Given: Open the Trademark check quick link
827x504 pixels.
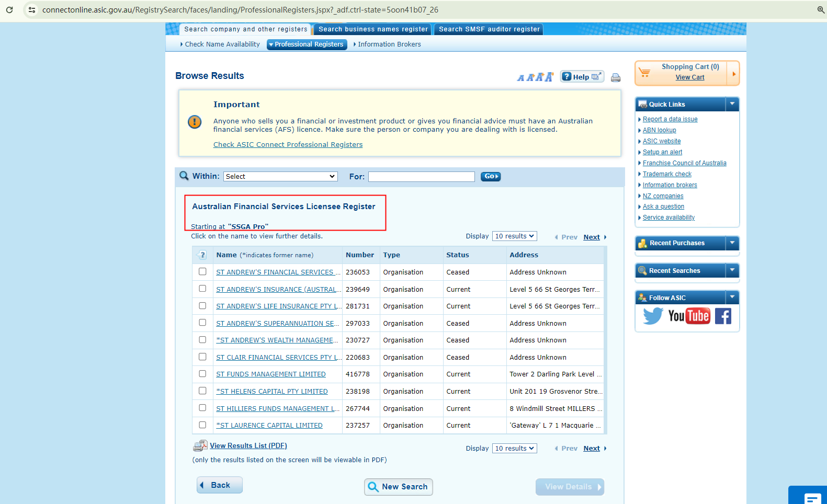Looking at the screenshot, I should click(667, 174).
